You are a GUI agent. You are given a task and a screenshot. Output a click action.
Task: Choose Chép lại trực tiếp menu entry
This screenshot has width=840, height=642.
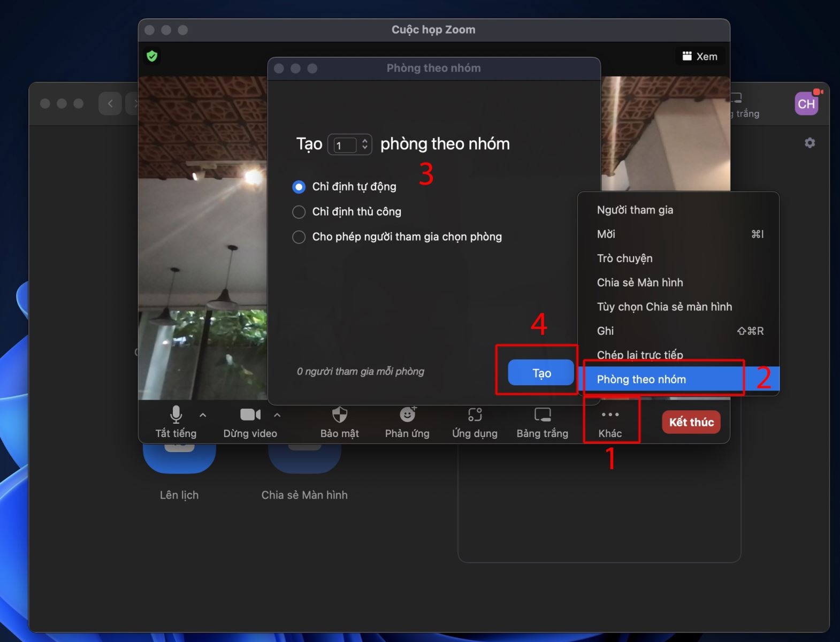point(678,355)
